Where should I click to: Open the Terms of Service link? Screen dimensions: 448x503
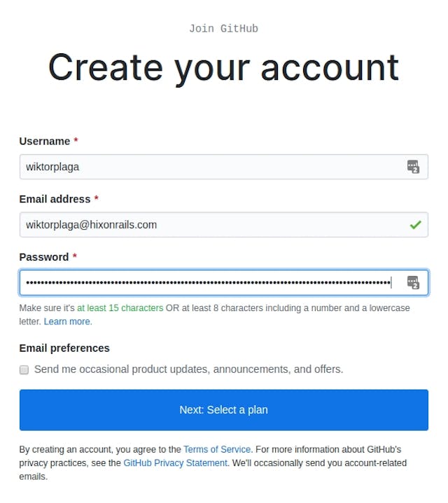point(217,449)
